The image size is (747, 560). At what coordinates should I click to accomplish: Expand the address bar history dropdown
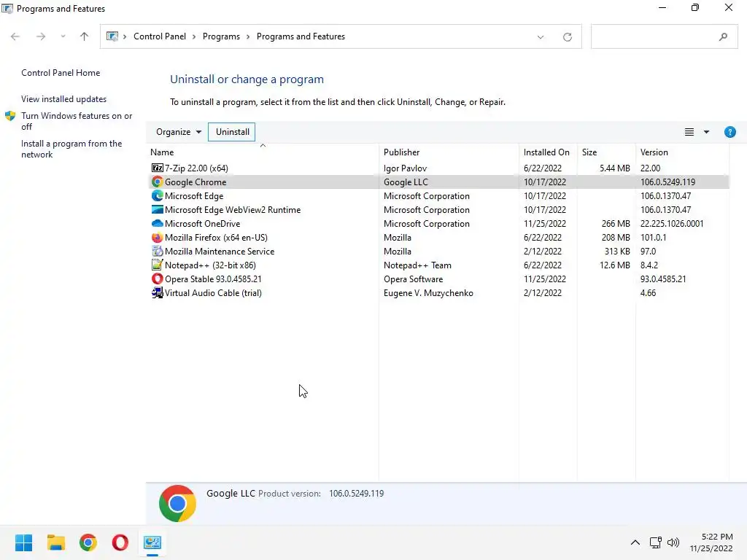541,36
